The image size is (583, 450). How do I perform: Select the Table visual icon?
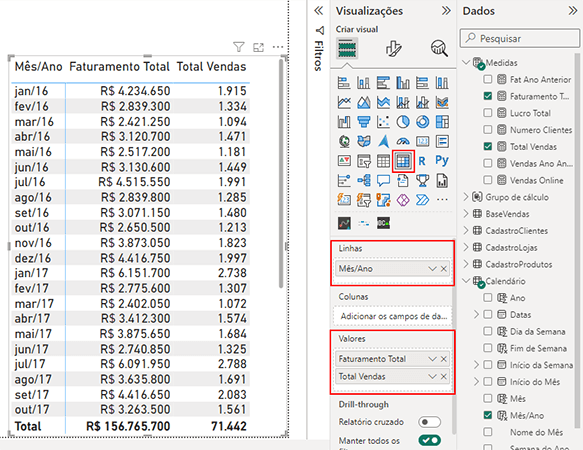coord(383,161)
